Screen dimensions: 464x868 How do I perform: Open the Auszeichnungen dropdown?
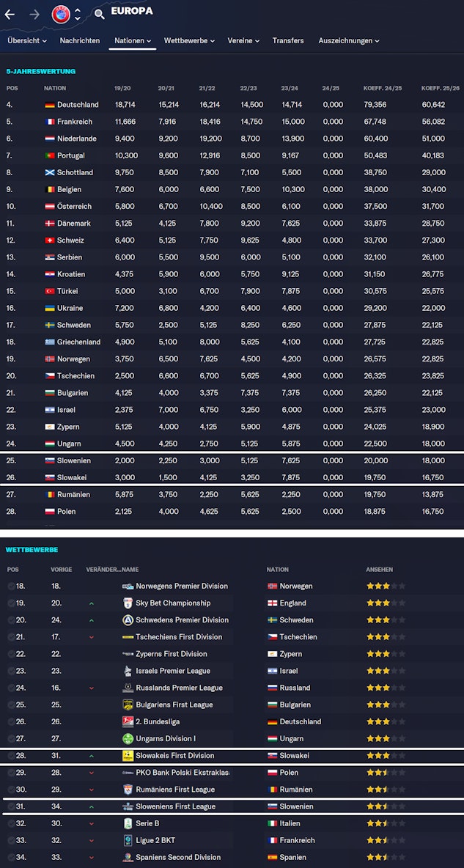[348, 41]
